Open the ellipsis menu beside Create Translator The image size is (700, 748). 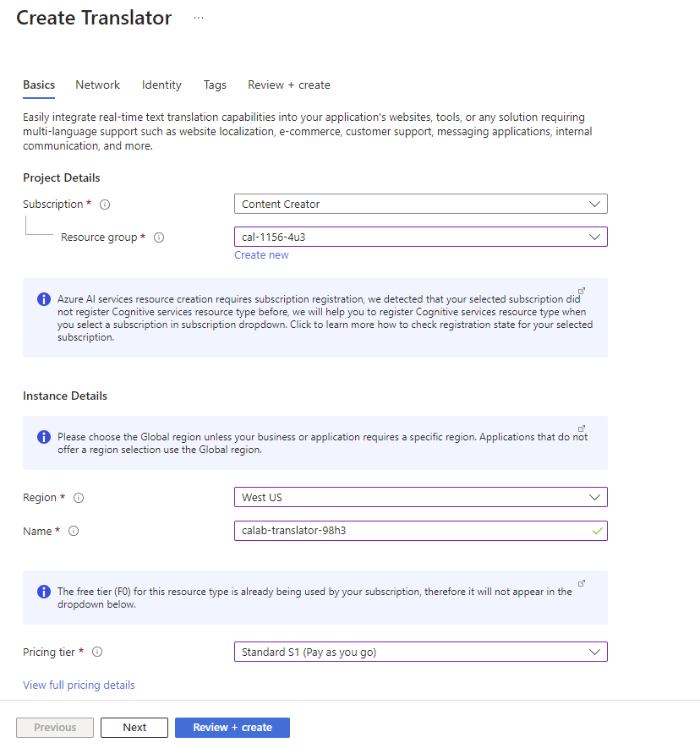[x=199, y=18]
